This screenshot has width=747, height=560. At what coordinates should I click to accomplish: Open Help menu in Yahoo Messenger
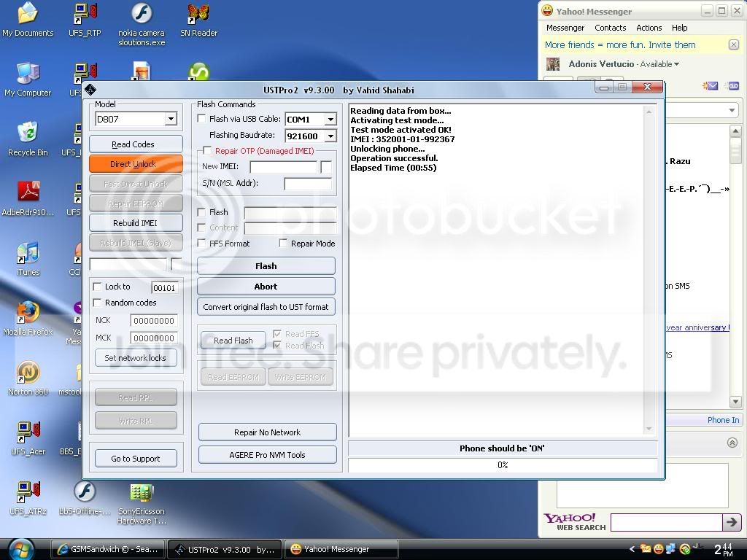[679, 28]
